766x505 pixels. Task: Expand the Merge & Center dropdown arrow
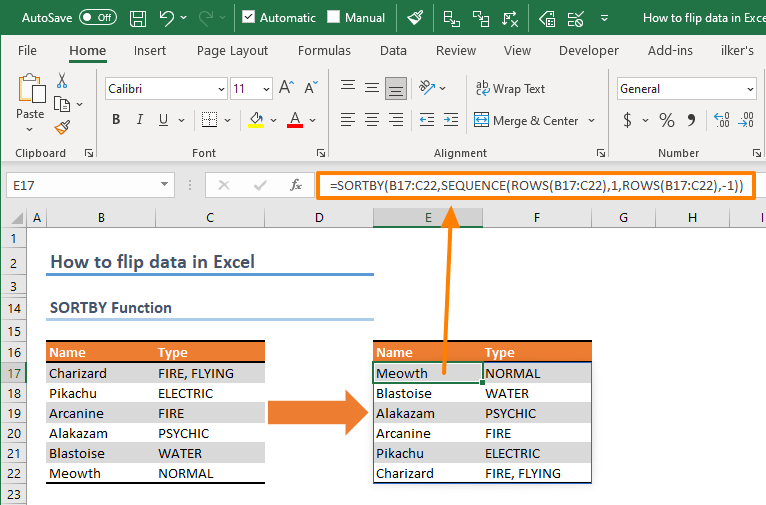[592, 121]
